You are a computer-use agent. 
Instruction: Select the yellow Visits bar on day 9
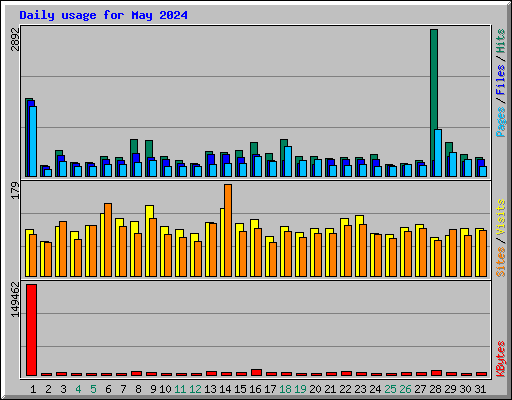[149, 241]
